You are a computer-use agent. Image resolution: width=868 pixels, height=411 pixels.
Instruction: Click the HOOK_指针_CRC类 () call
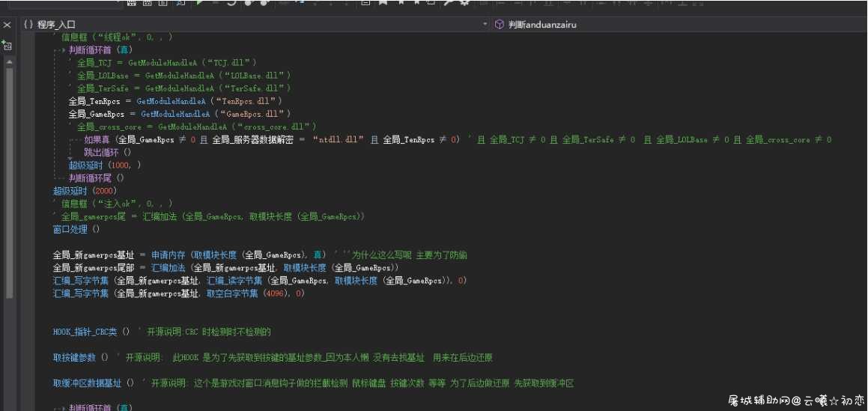point(91,332)
